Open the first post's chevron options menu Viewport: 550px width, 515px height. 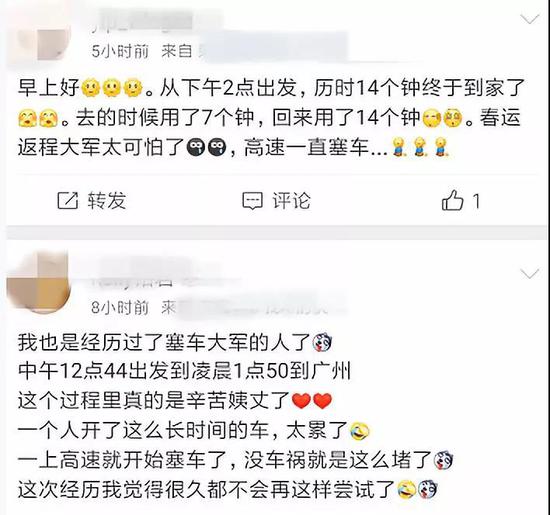(x=530, y=19)
